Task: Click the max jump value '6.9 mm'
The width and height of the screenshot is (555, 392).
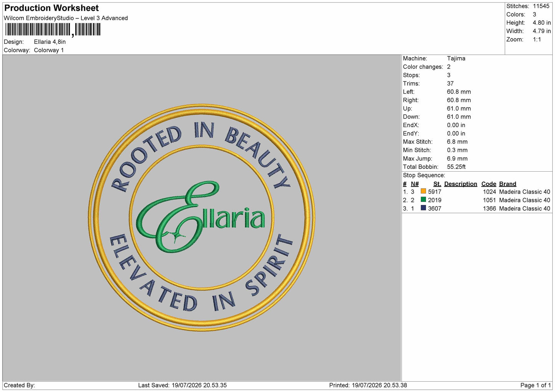Action: click(x=457, y=159)
